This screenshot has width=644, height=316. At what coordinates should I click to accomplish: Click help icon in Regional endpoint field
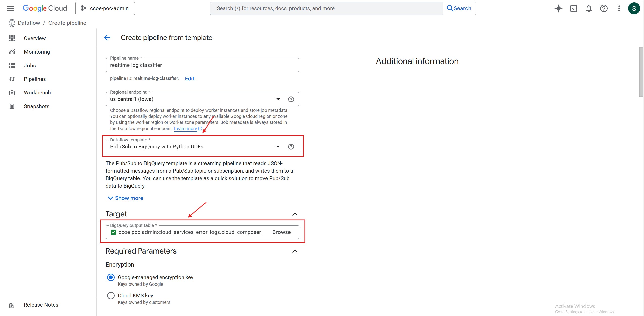point(291,99)
